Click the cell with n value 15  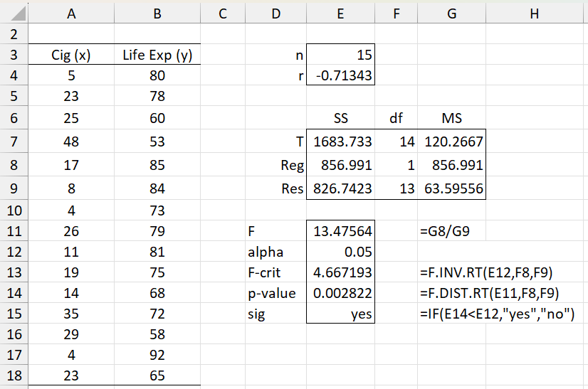(x=341, y=55)
